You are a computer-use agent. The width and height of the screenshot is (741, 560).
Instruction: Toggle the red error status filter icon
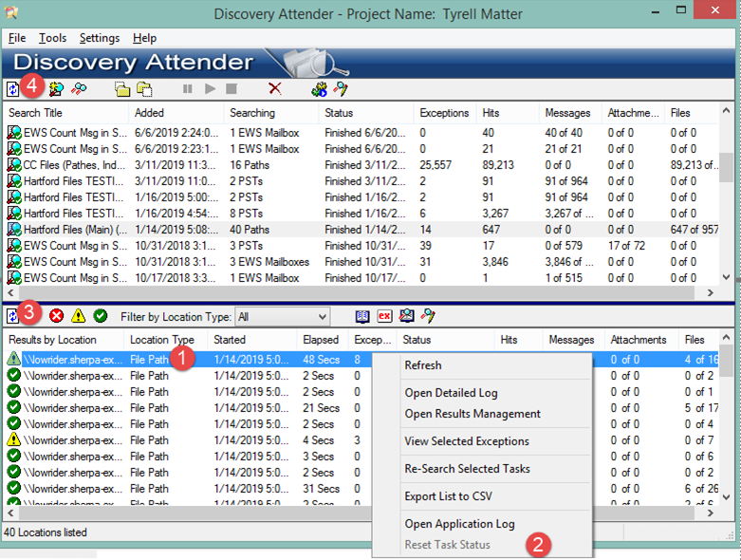[57, 316]
